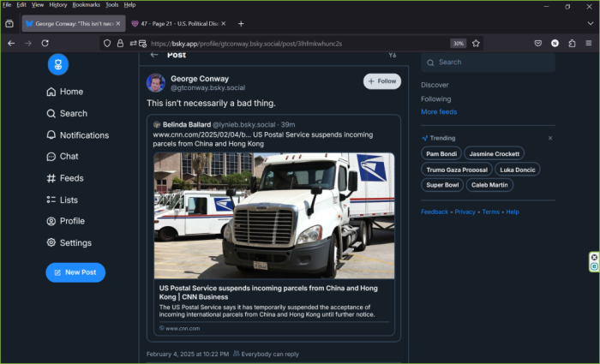
Task: Open the Bookmarks menu
Action: tap(86, 5)
